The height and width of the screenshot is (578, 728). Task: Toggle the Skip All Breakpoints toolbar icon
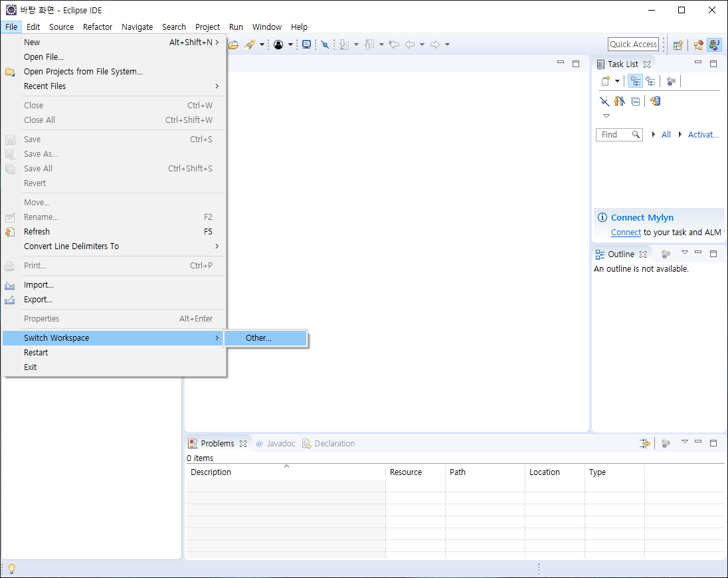coord(325,45)
